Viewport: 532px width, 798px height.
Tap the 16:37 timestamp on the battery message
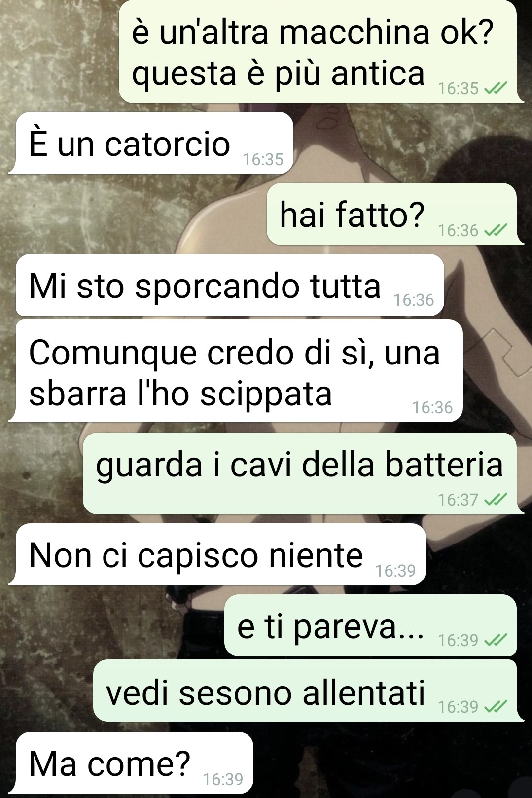point(458,500)
